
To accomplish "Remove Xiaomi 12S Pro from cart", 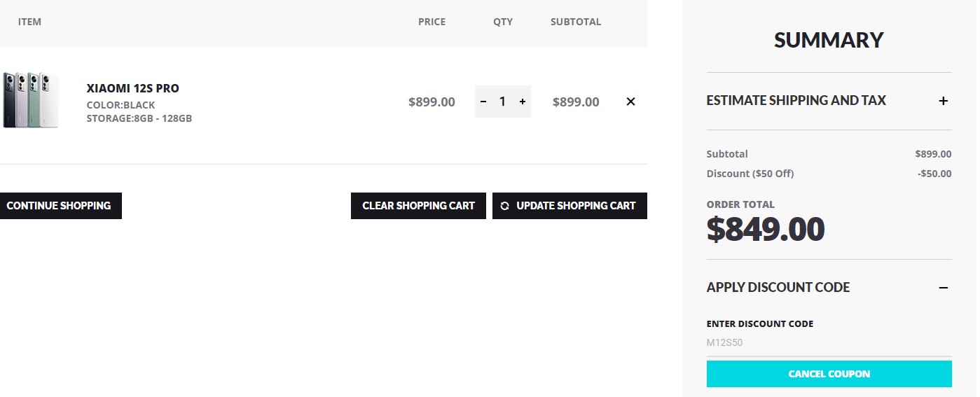I will click(630, 102).
